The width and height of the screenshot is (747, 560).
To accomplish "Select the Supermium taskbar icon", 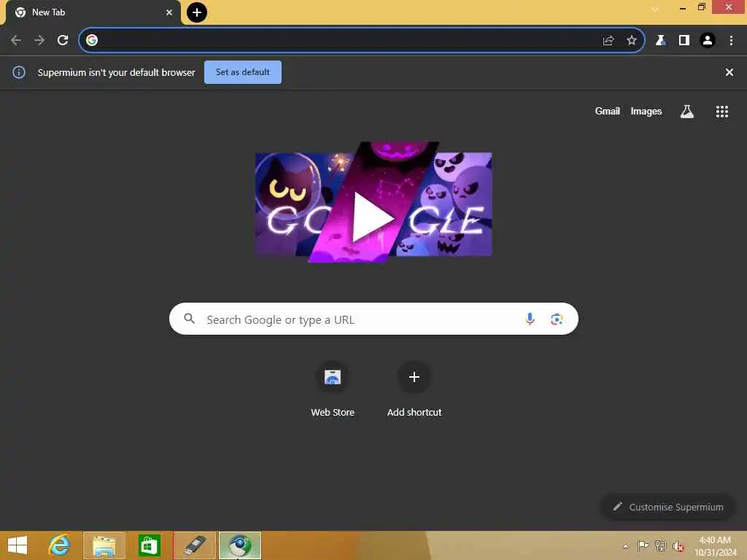I will [x=239, y=545].
